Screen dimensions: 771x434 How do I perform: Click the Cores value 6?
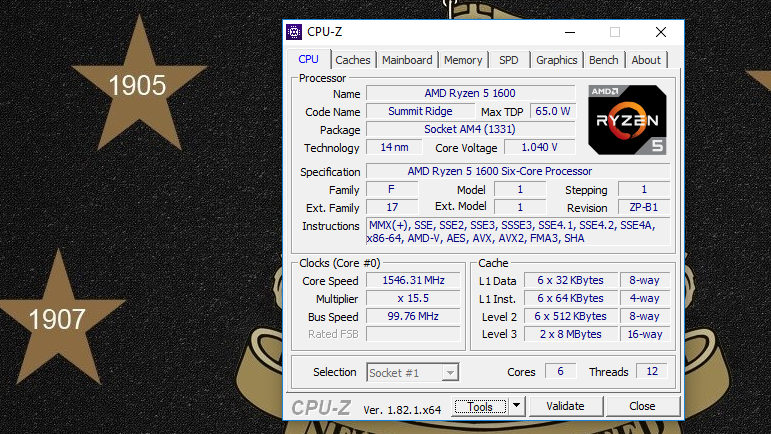click(x=560, y=371)
